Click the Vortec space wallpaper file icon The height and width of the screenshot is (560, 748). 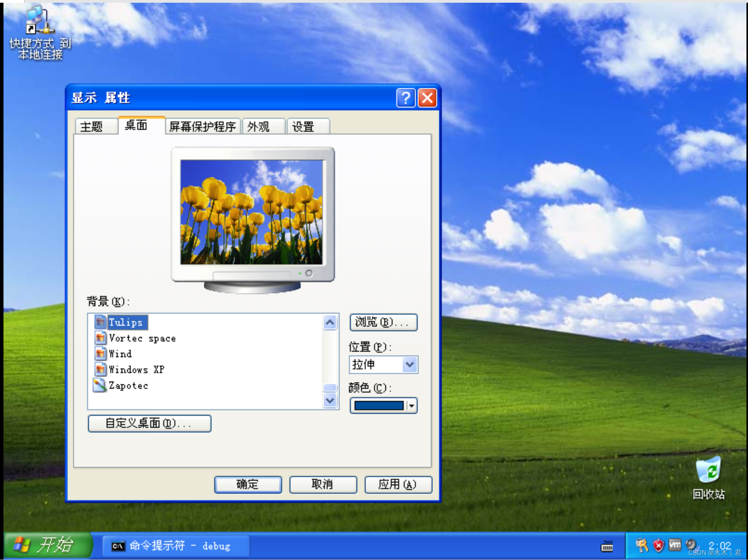pyautogui.click(x=101, y=338)
